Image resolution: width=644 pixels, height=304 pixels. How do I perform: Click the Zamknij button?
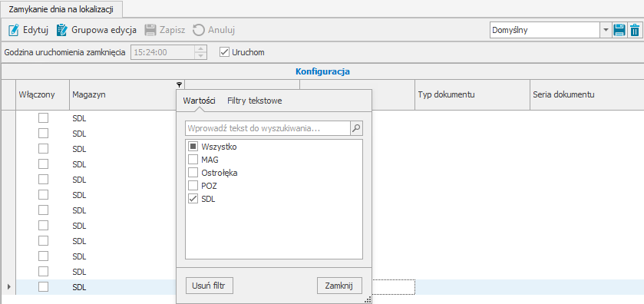coord(339,286)
